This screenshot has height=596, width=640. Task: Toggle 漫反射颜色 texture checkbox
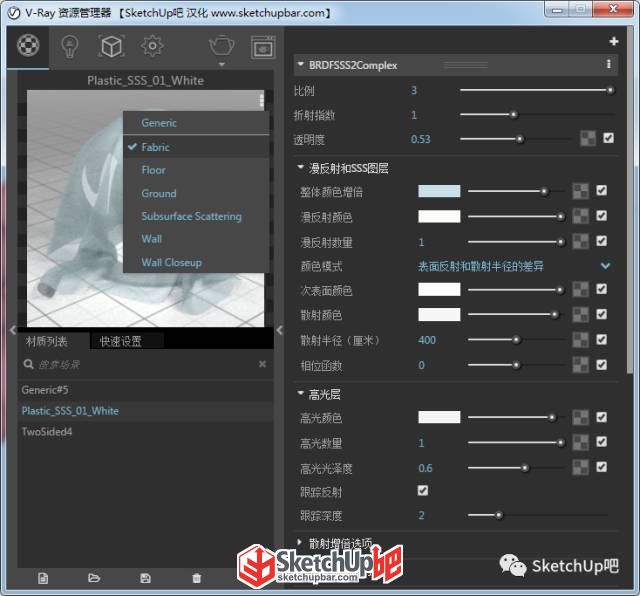point(601,216)
